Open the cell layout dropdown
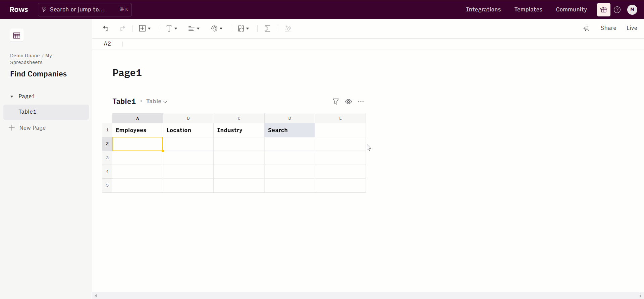 pos(244,28)
